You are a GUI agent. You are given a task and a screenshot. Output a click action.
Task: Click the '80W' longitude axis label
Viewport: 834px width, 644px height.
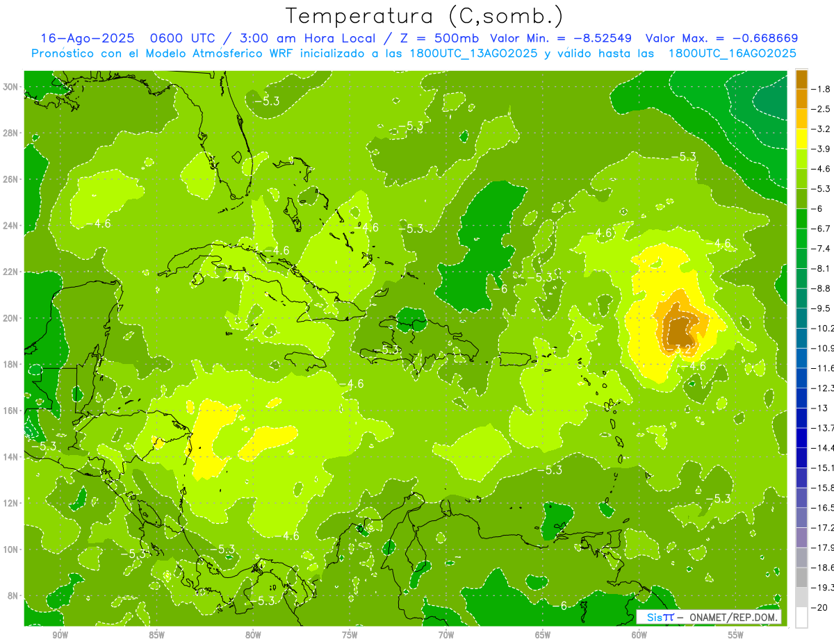(253, 635)
